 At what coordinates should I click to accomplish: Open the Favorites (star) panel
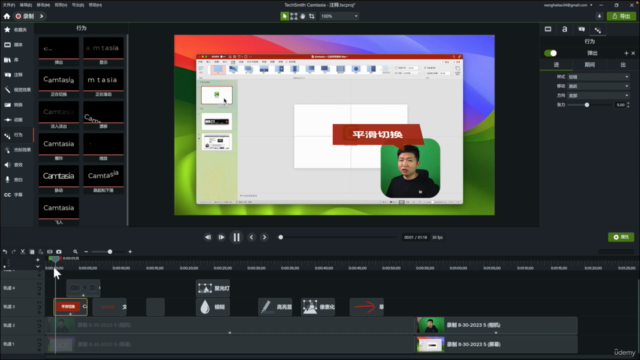coord(16,30)
